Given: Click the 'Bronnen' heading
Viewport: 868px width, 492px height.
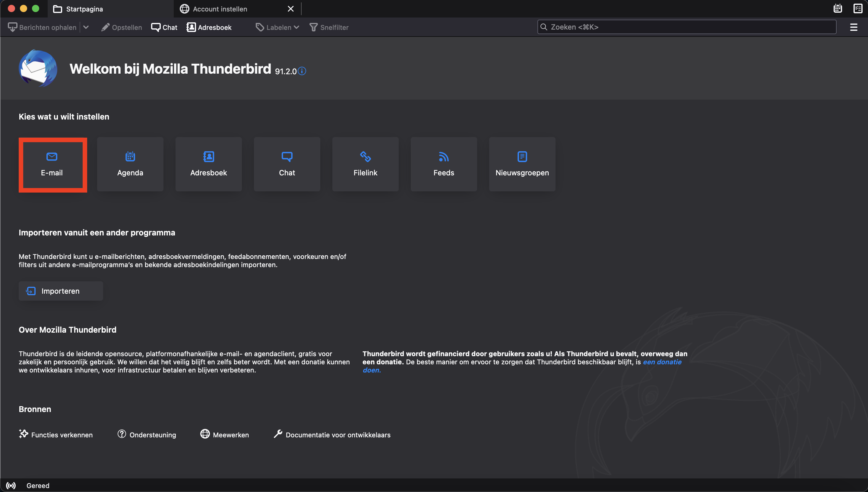Looking at the screenshot, I should 35,409.
